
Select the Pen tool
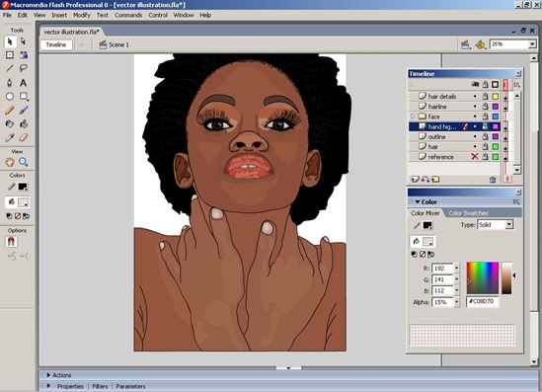(10, 83)
